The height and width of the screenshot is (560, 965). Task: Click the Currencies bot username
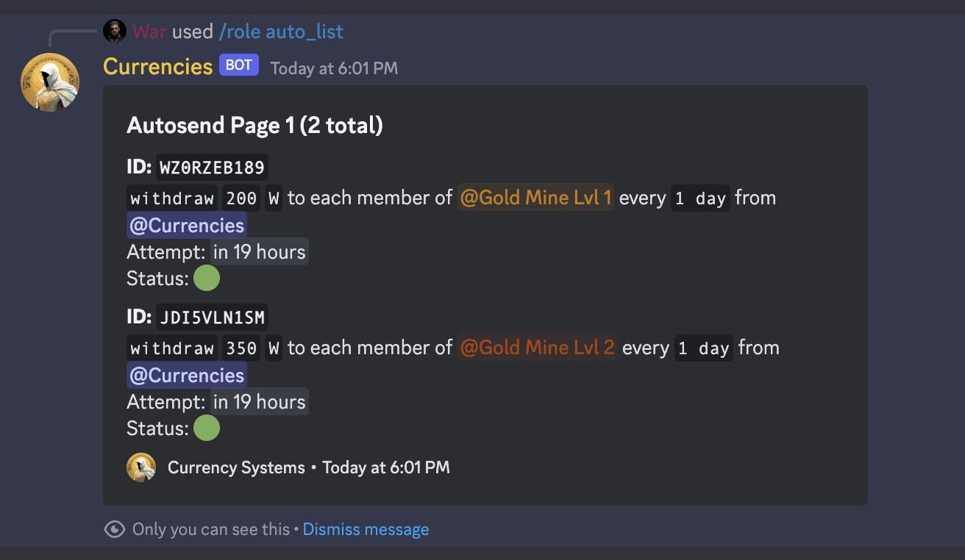pos(158,67)
